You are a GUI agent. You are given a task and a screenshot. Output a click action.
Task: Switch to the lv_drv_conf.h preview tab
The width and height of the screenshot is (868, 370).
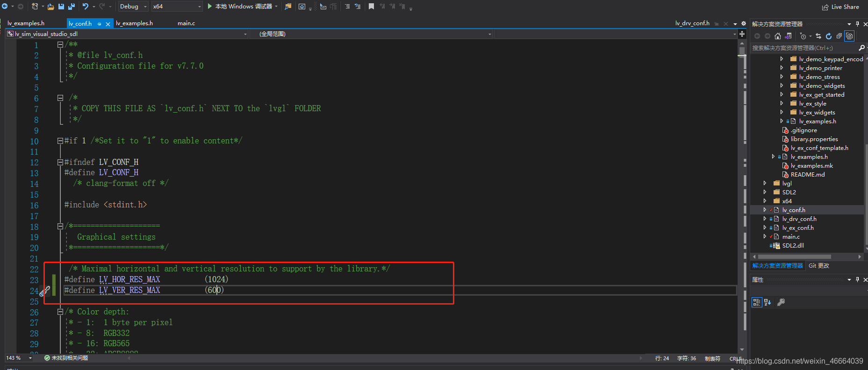692,23
